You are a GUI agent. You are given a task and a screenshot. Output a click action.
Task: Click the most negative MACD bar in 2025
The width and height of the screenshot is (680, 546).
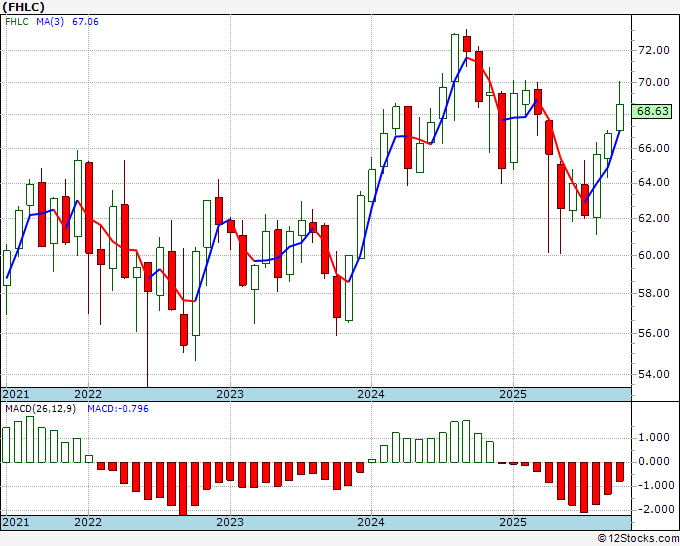[584, 487]
